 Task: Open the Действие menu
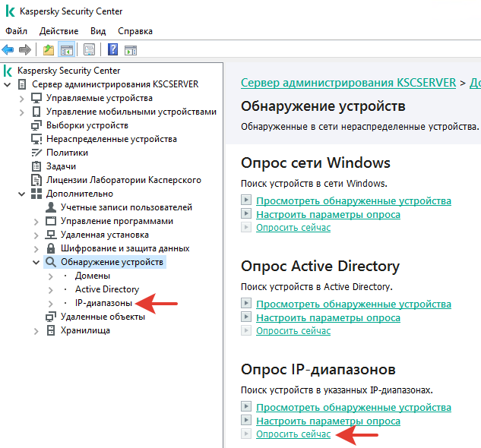coord(59,31)
